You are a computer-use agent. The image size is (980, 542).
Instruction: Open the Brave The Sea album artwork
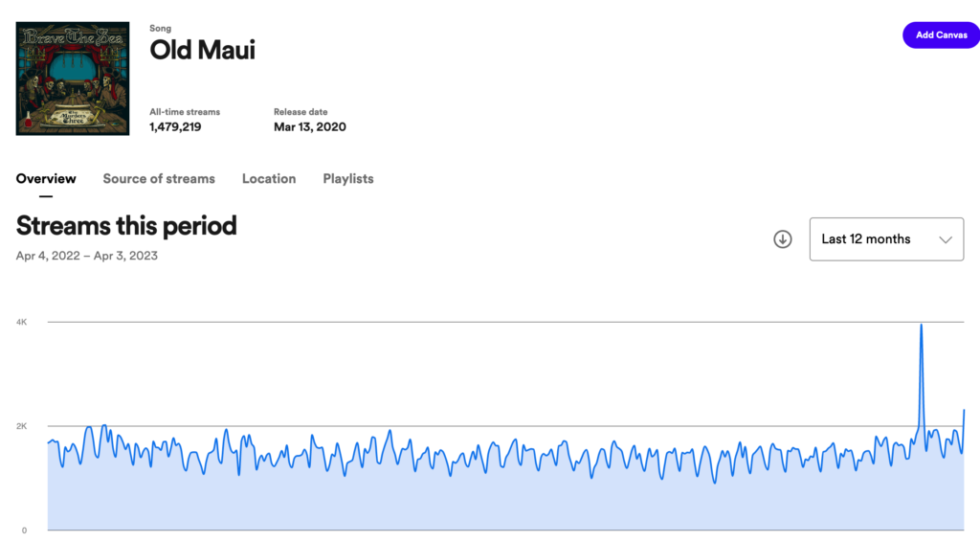click(x=73, y=79)
